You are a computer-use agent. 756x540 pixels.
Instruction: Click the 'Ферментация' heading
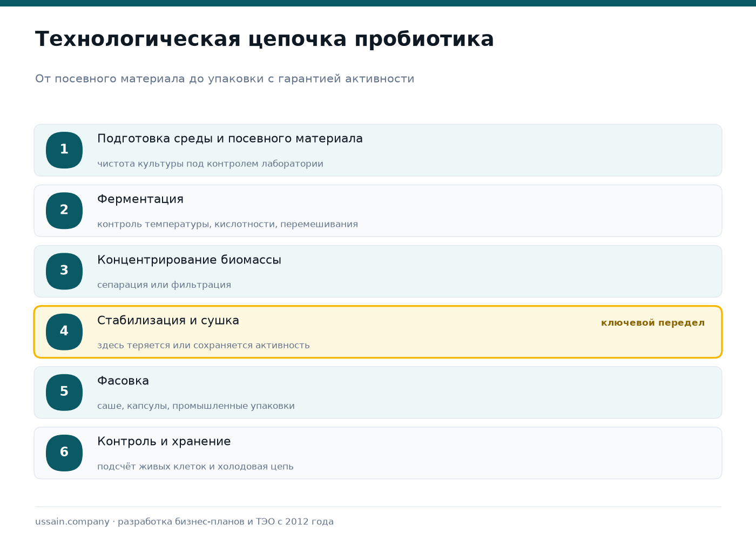tap(140, 199)
